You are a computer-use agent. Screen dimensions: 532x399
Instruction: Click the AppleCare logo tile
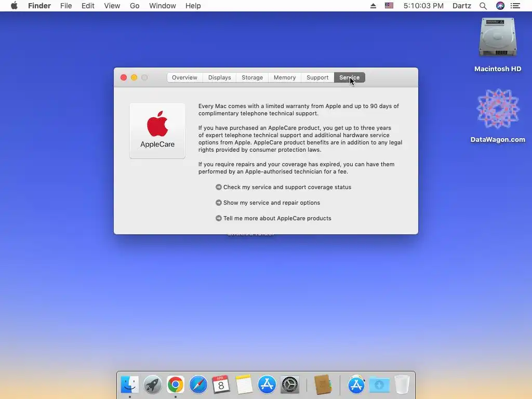click(157, 130)
